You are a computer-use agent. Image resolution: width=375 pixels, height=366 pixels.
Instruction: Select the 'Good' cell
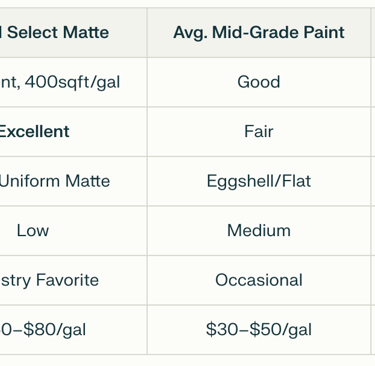tap(259, 82)
